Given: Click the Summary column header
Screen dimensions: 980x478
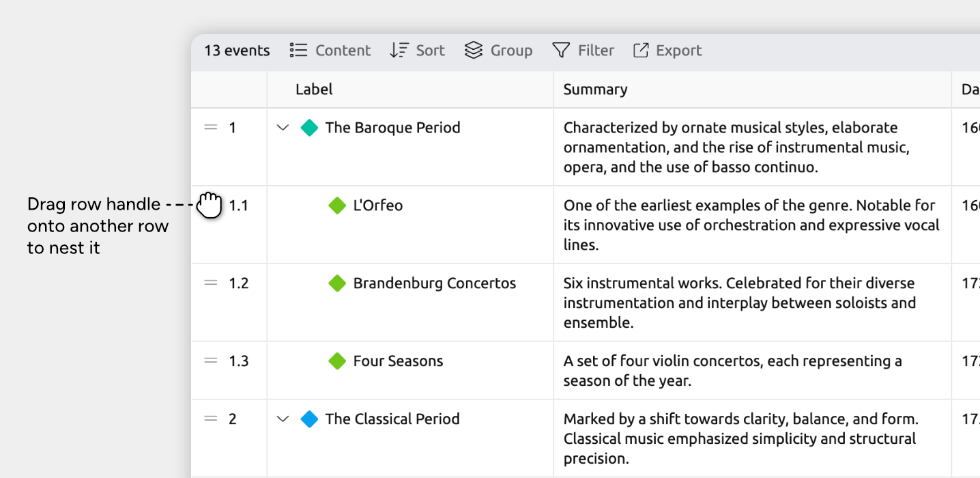Looking at the screenshot, I should pyautogui.click(x=595, y=89).
